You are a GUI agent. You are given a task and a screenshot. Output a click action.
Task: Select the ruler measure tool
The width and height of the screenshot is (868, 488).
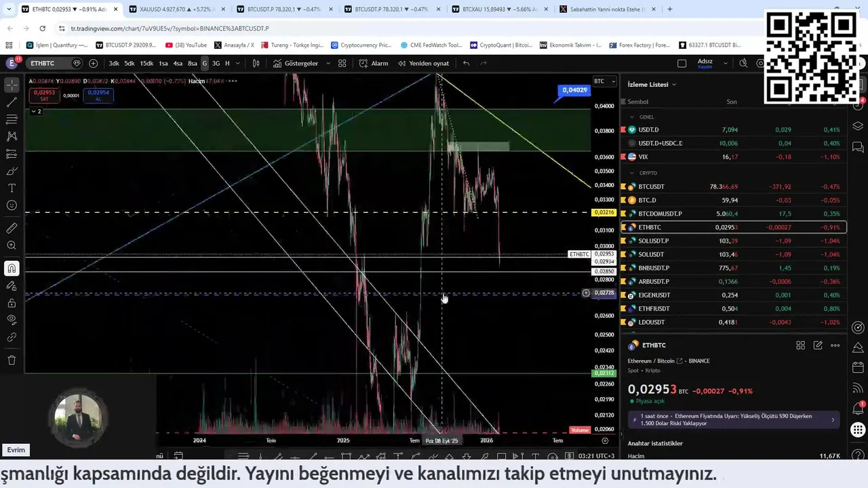pyautogui.click(x=12, y=228)
